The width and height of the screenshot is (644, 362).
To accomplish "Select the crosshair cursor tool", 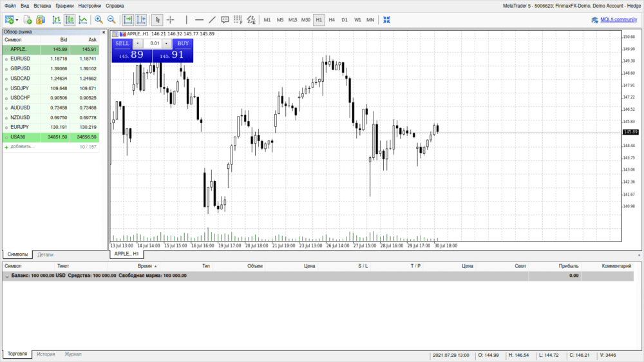I will [x=171, y=20].
